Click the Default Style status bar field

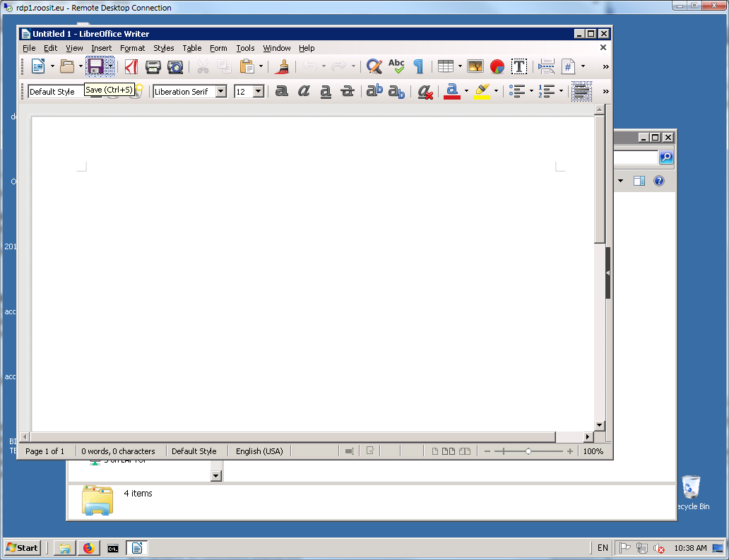[x=194, y=451]
